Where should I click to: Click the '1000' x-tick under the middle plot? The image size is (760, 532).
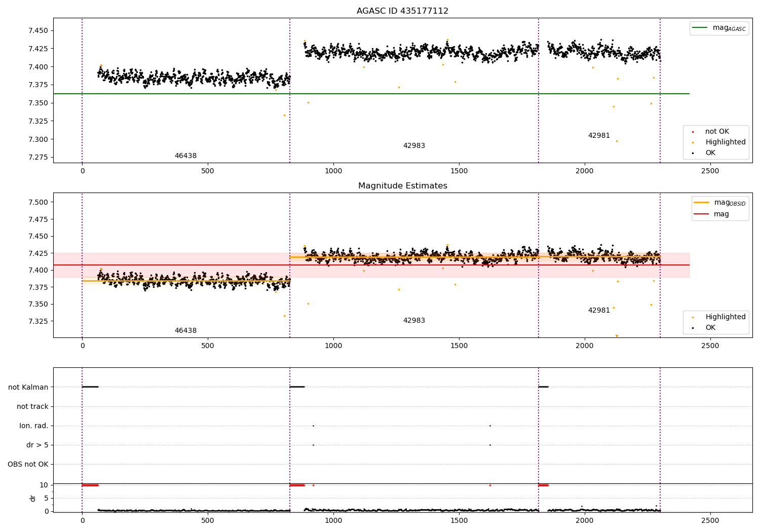tap(333, 346)
